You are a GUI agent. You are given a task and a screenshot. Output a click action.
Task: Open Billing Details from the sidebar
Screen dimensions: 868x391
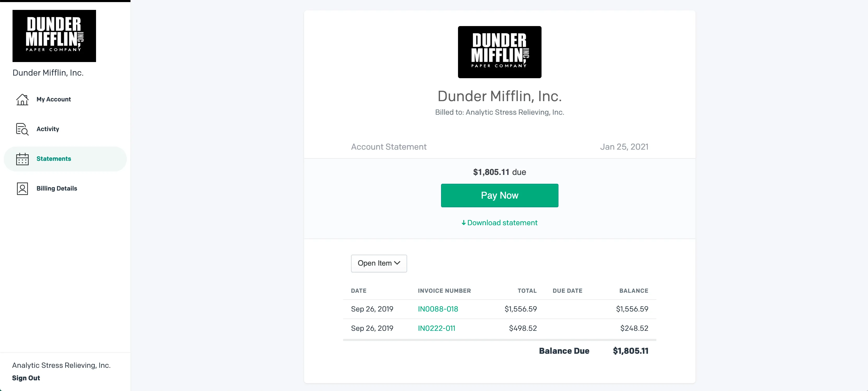(x=65, y=188)
